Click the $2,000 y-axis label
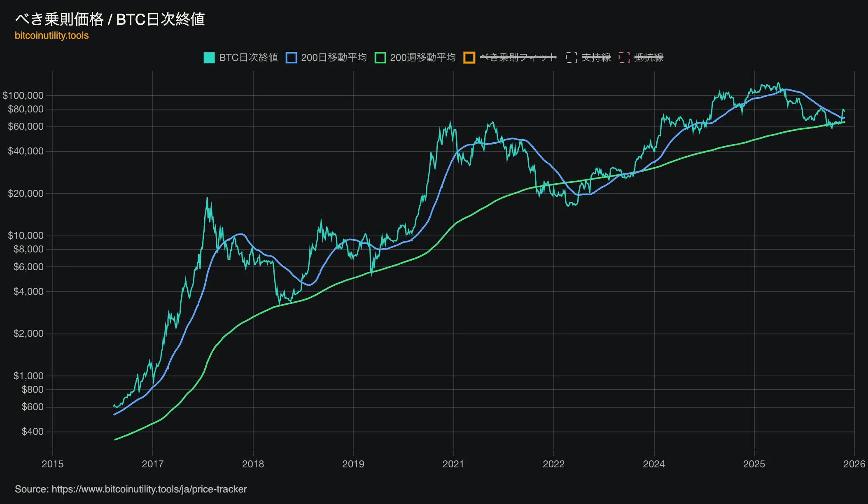868x504 pixels. click(x=28, y=334)
